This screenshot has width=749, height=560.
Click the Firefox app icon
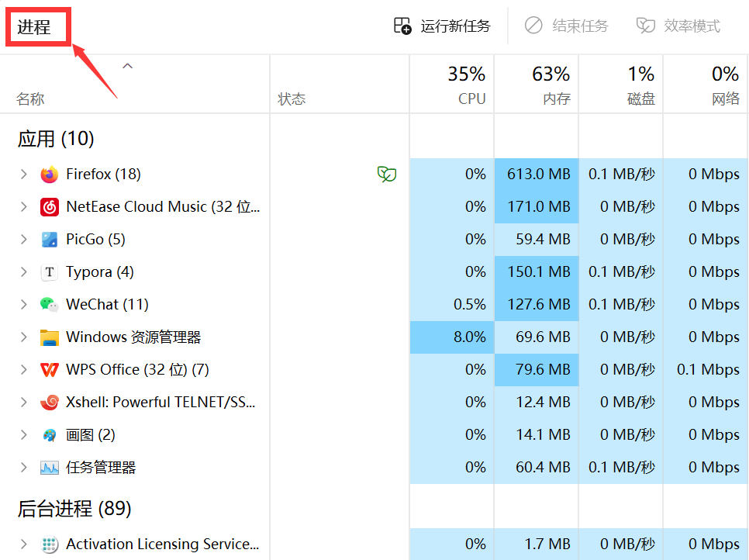click(49, 175)
